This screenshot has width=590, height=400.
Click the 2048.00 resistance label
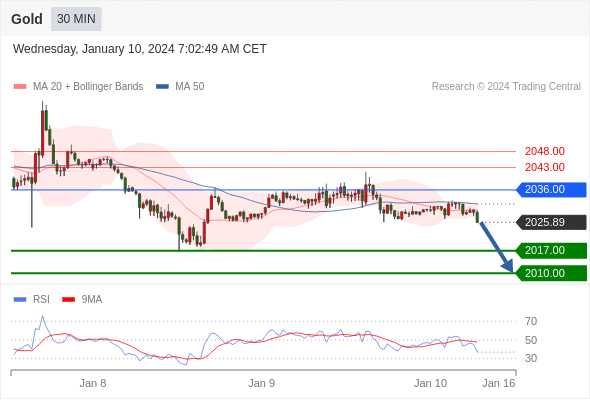pos(545,151)
